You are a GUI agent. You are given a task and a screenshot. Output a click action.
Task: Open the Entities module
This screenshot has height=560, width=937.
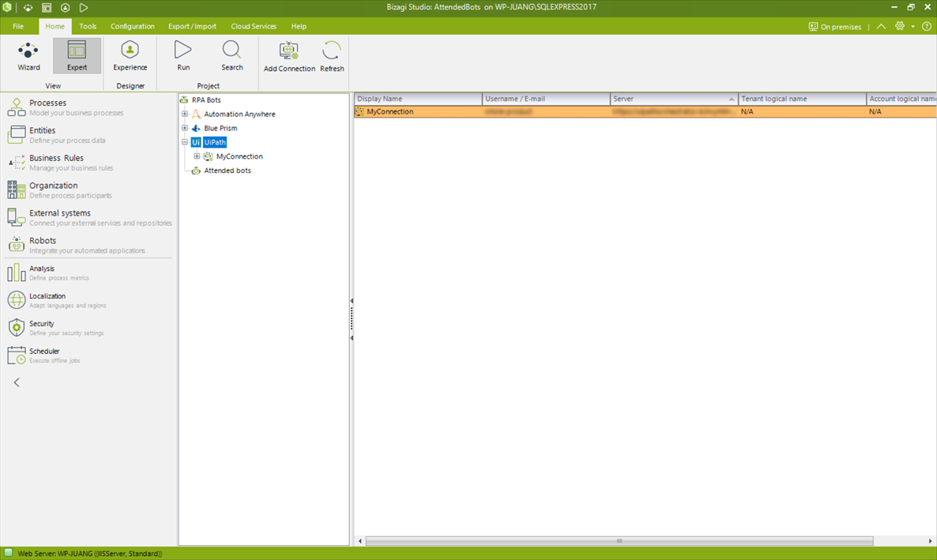[88, 135]
